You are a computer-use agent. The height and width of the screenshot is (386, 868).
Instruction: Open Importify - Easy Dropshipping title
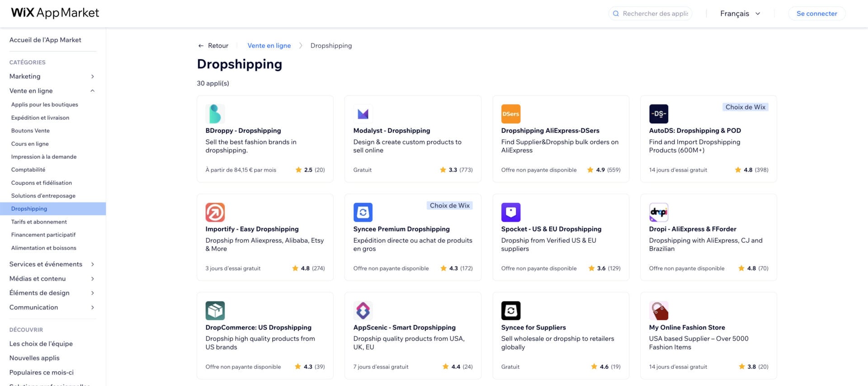[252, 229]
